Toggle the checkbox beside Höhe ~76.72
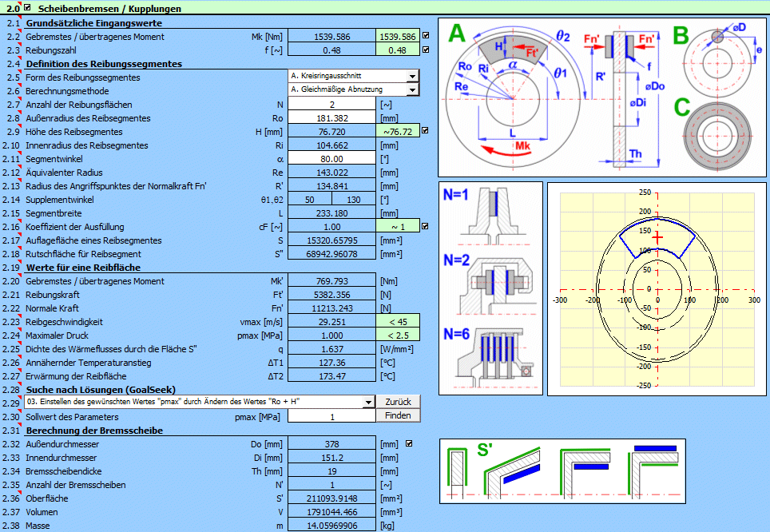 coord(425,131)
